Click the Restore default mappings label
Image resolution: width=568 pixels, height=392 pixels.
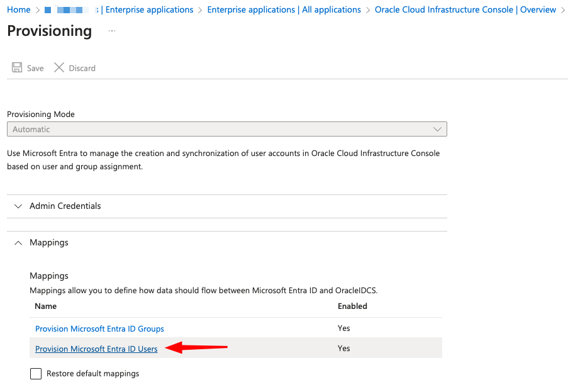92,374
